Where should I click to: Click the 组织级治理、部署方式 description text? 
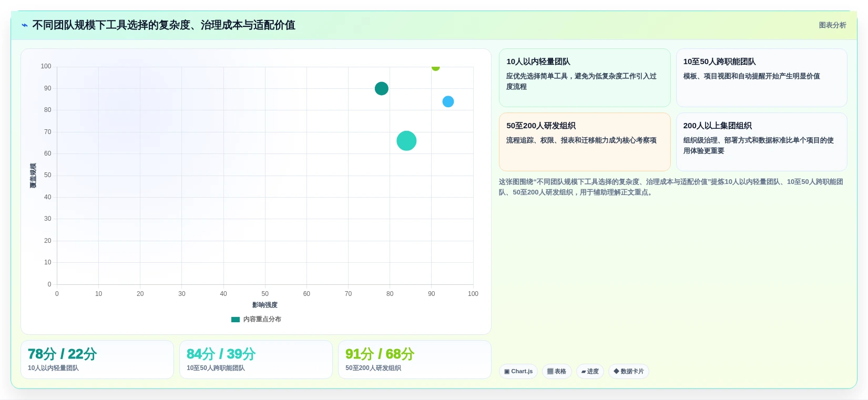[758, 146]
